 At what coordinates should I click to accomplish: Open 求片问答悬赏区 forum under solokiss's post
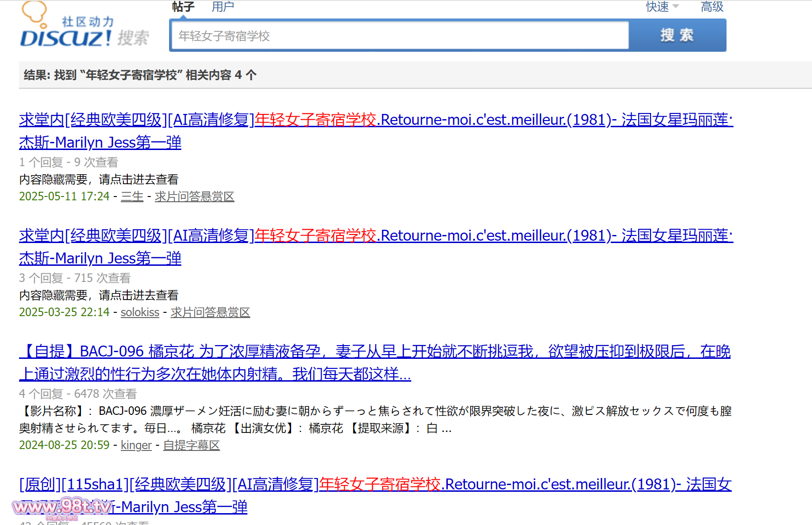pyautogui.click(x=210, y=312)
